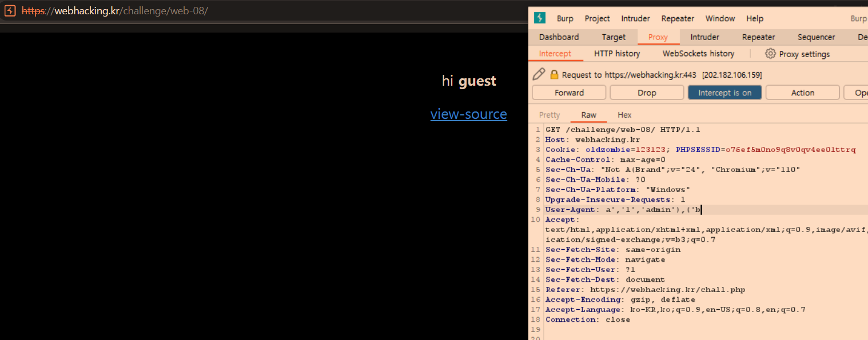Open Proxy settings

[x=797, y=54]
